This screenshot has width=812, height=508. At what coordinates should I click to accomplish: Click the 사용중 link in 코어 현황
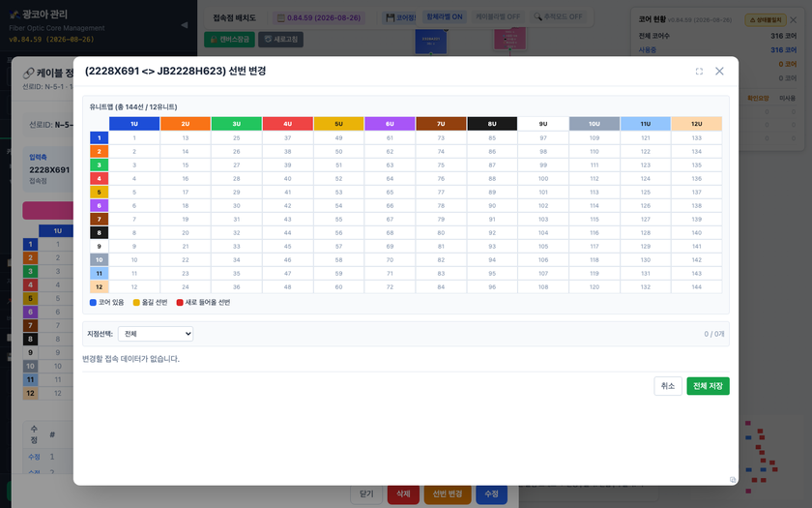coord(648,49)
